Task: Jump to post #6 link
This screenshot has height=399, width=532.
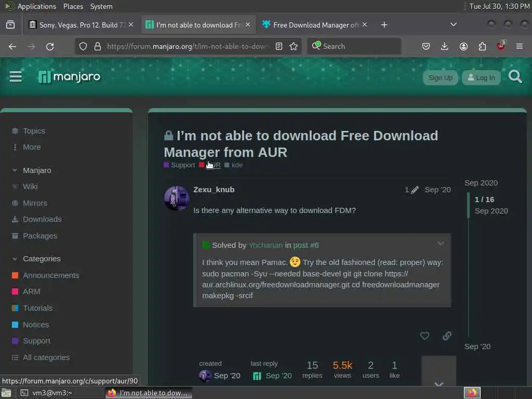Action: [x=306, y=245]
